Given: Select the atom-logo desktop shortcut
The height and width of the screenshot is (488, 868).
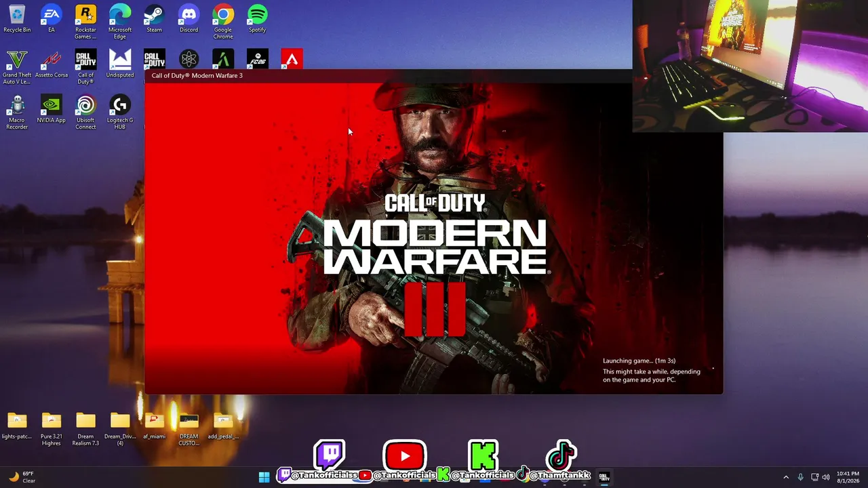Looking at the screenshot, I should pyautogui.click(x=189, y=59).
